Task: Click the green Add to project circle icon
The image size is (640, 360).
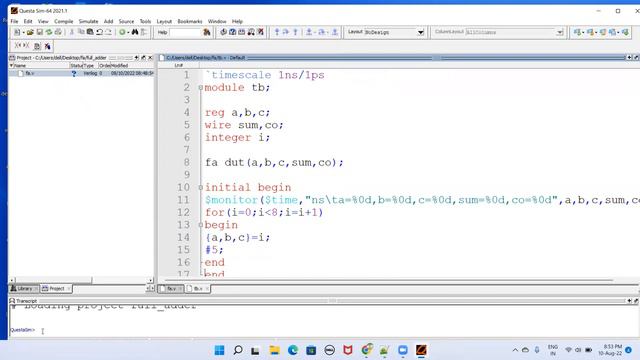Action: pyautogui.click(x=122, y=32)
